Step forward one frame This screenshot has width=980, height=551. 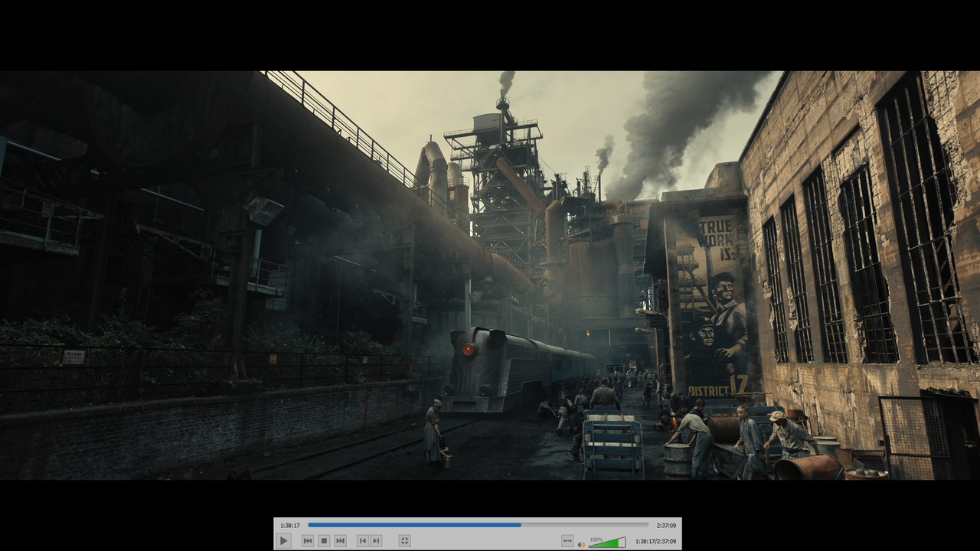376,541
